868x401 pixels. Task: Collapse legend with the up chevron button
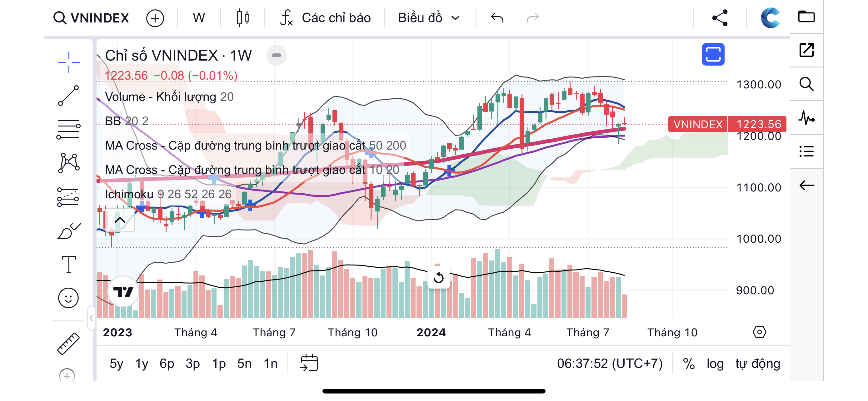[x=120, y=220]
